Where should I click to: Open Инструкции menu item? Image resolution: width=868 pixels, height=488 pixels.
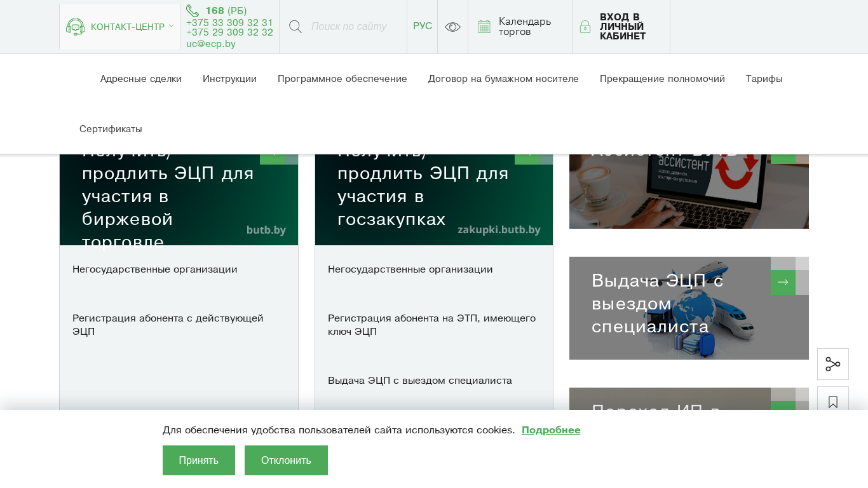click(x=229, y=79)
